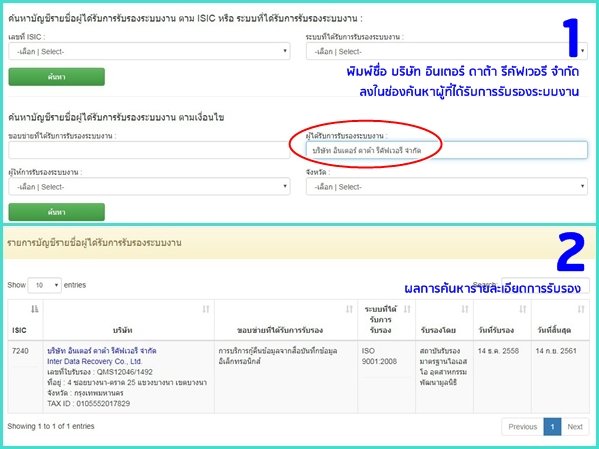This screenshot has height=449, width=599.
Task: Sort by บริษัท column sort icon
Action: pyautogui.click(x=206, y=309)
